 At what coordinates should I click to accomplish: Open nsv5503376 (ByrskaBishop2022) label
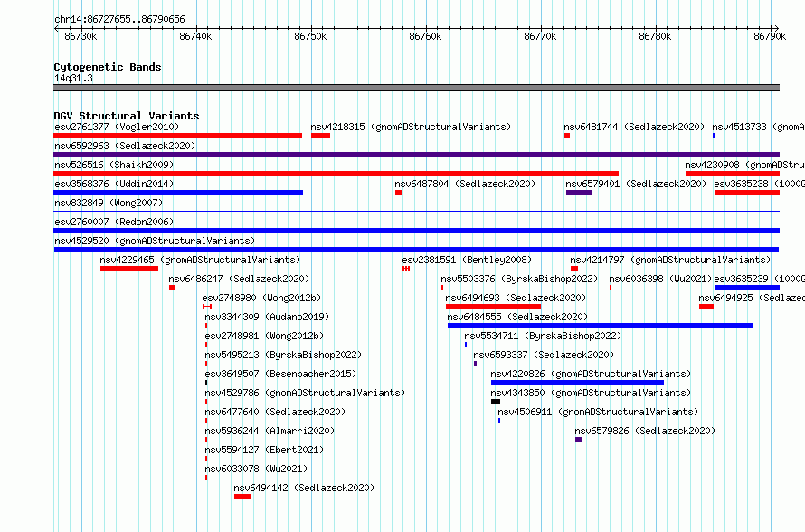tap(519, 279)
